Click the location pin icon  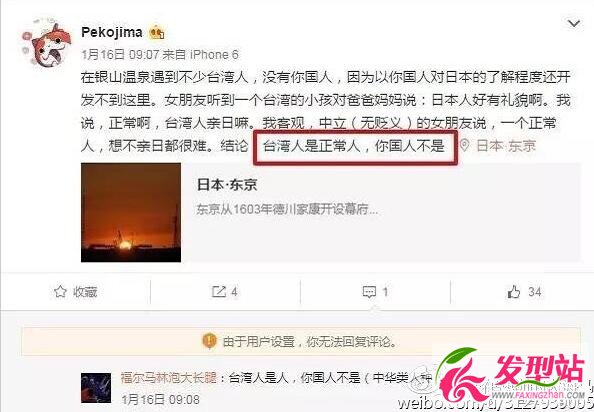point(464,145)
